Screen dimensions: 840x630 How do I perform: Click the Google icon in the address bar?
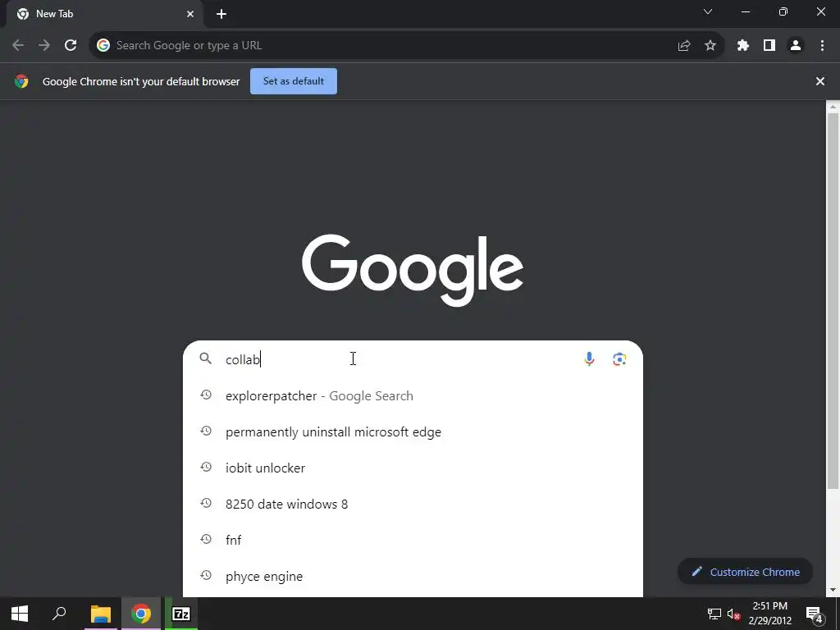103,46
